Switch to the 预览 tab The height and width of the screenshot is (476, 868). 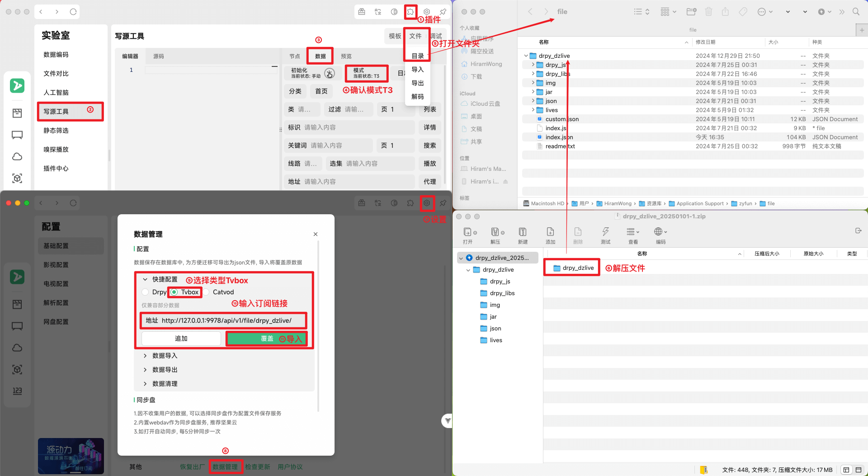coord(346,56)
